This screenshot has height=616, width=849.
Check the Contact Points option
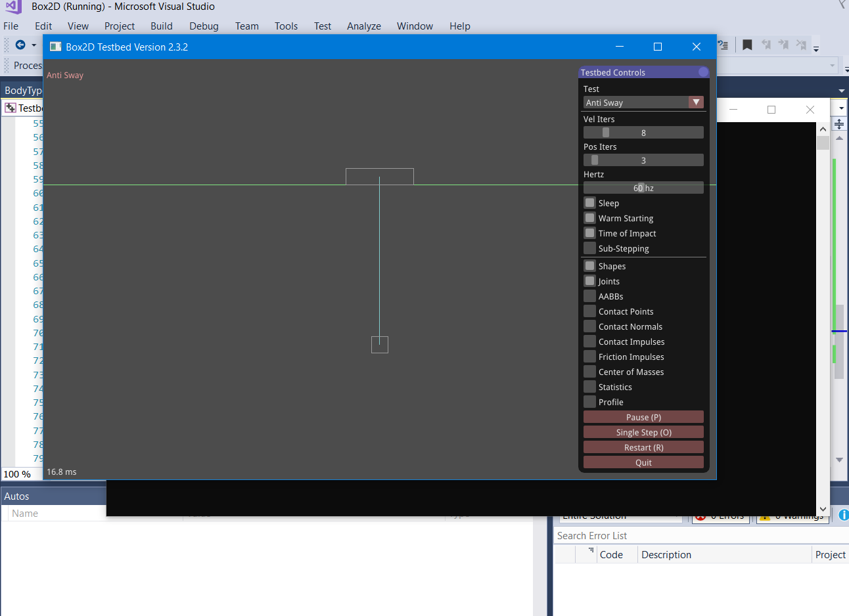[x=588, y=311]
